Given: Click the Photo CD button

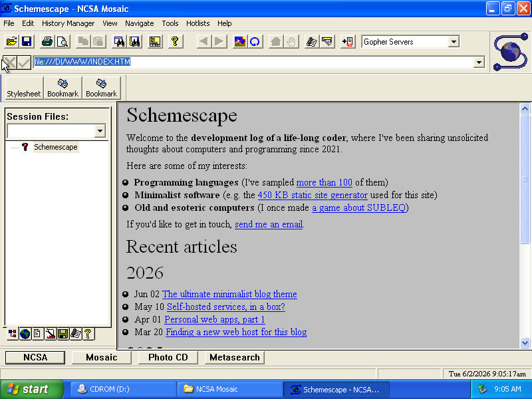Looking at the screenshot, I should pos(168,358).
